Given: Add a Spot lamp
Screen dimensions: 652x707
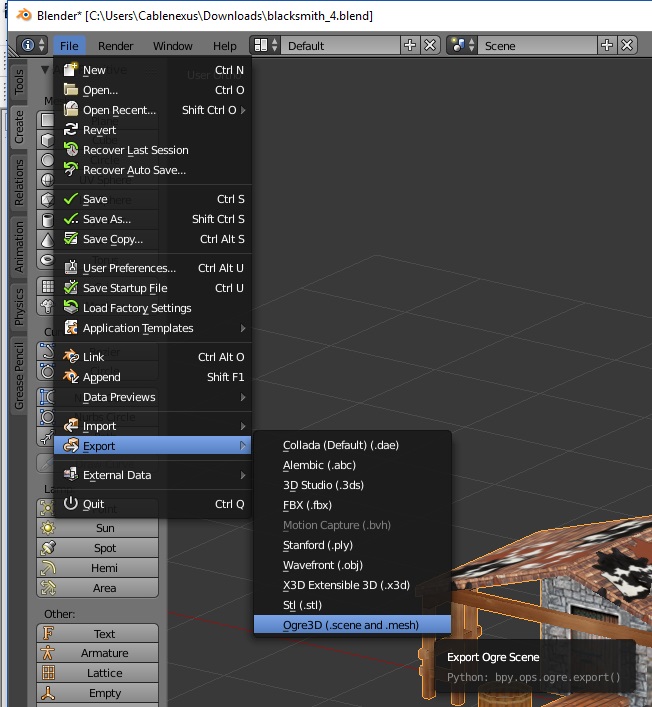Looking at the screenshot, I should (x=98, y=548).
